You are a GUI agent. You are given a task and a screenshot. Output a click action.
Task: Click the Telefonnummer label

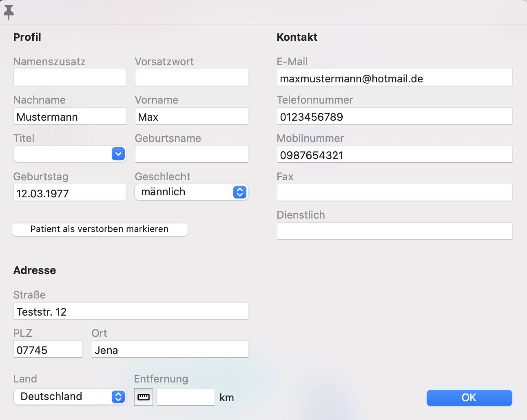tap(315, 100)
